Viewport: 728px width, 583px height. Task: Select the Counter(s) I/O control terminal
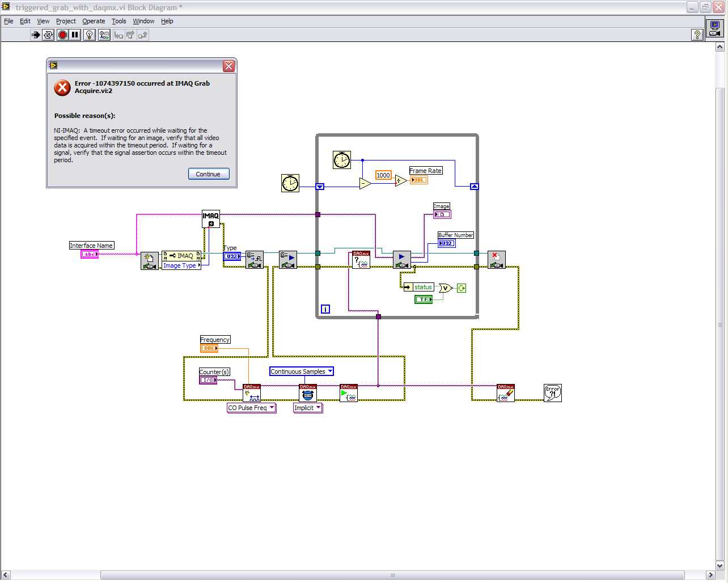coord(208,380)
